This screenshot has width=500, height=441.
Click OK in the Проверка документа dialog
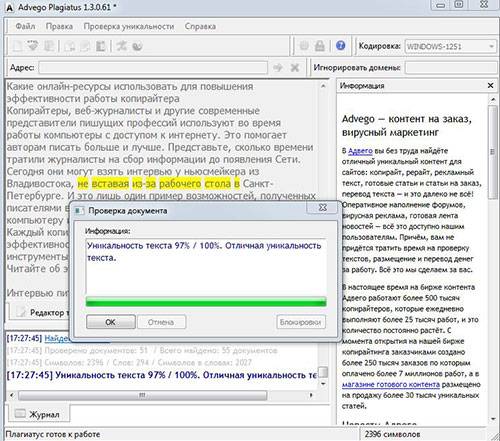tap(111, 322)
